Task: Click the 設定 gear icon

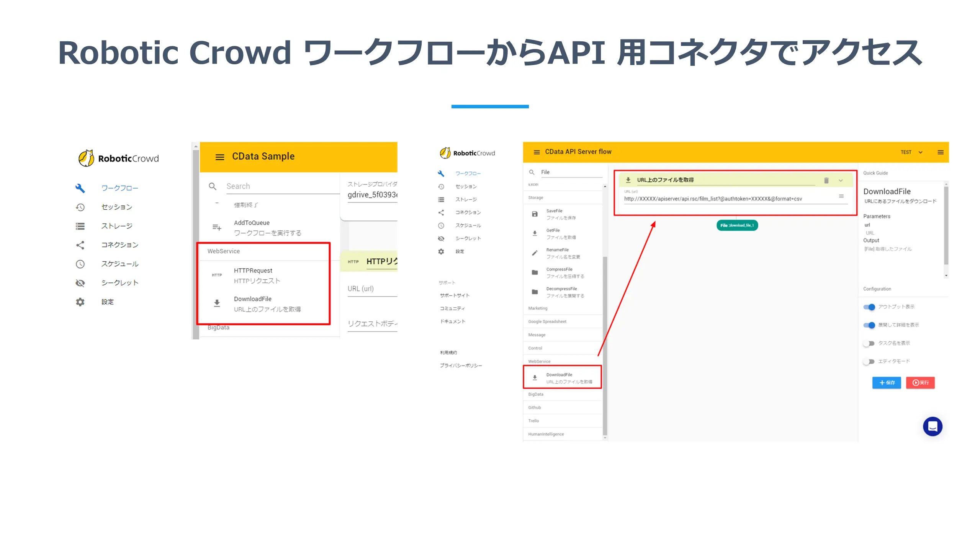Action: [80, 302]
